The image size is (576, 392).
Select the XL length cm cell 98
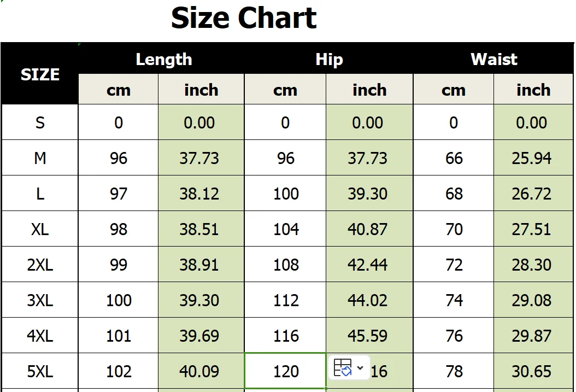click(119, 229)
